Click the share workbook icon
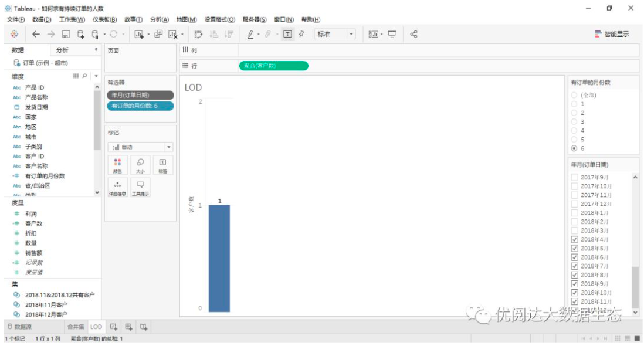644x346 pixels. pos(413,34)
